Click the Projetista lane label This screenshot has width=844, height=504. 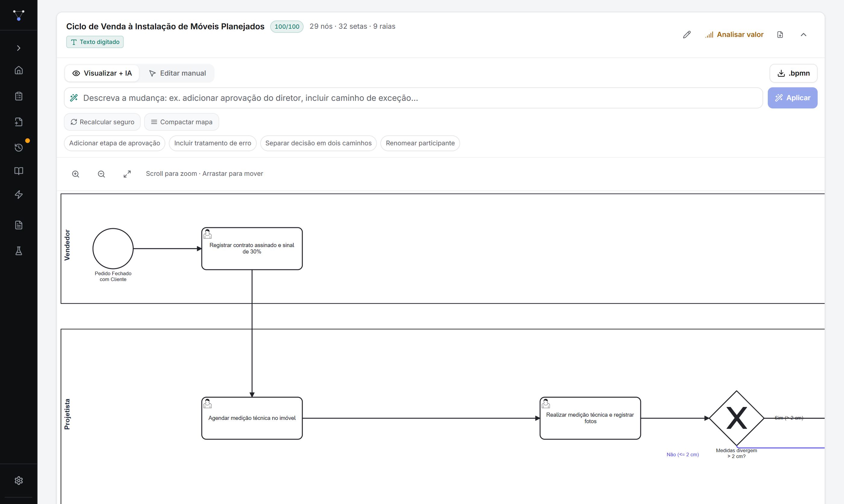[x=67, y=414]
